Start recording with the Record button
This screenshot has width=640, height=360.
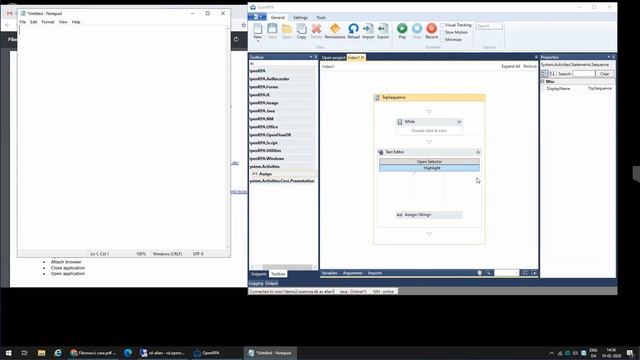(x=431, y=31)
